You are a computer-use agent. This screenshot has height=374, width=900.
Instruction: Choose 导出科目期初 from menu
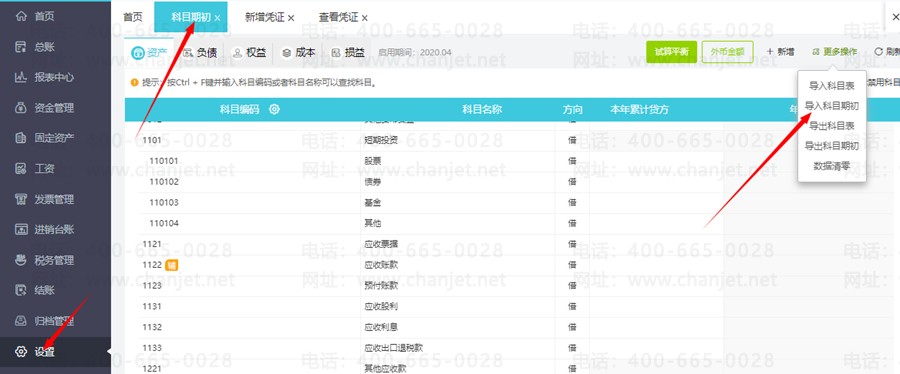pos(832,146)
